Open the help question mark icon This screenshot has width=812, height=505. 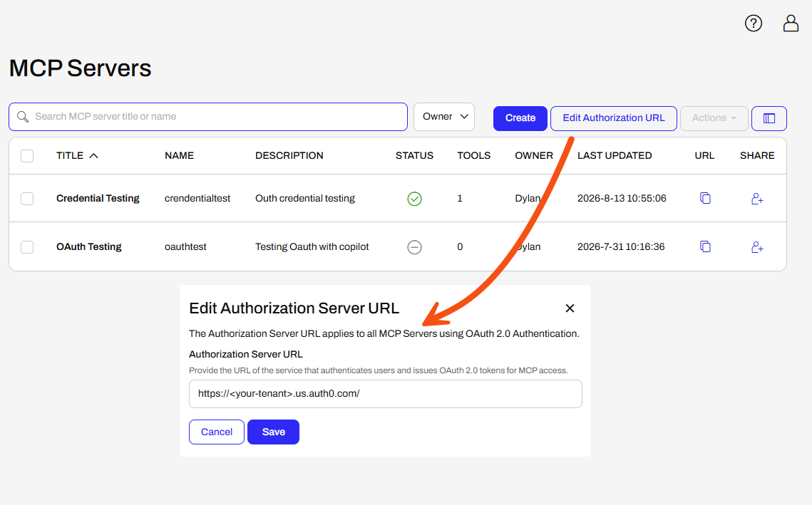coord(754,24)
